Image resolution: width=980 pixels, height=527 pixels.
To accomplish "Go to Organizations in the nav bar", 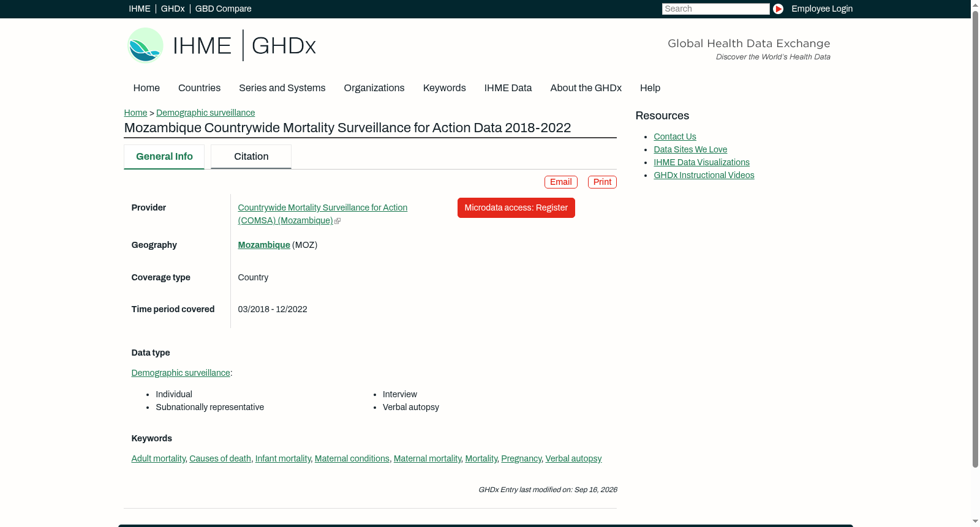I will 374,88.
